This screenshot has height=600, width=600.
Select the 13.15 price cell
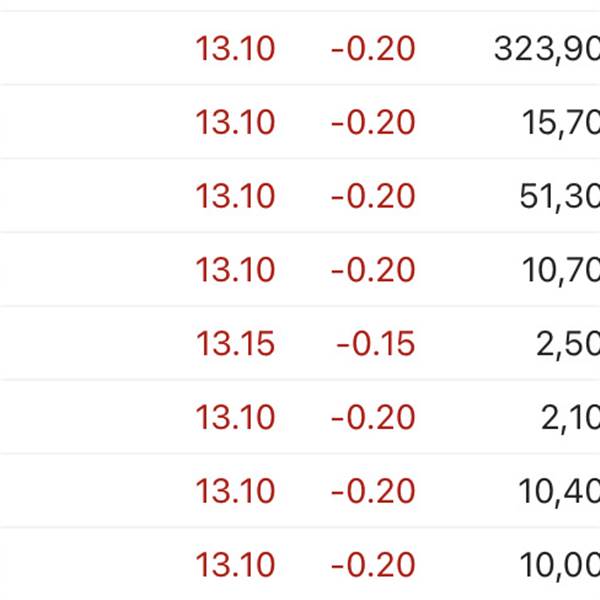235,343
